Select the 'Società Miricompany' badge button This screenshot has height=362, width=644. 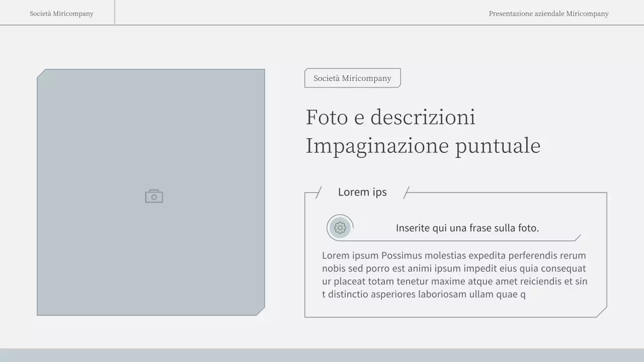pos(352,78)
